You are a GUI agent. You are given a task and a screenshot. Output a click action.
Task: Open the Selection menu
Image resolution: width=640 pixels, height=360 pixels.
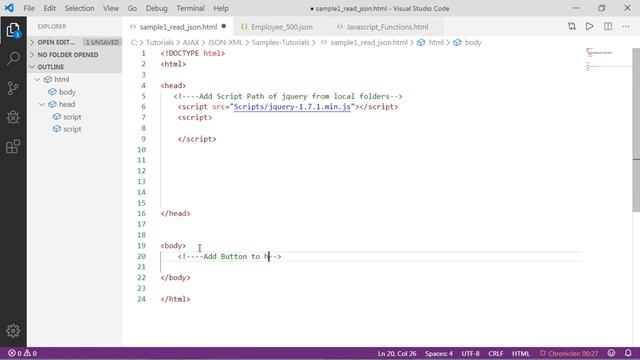[x=79, y=8]
